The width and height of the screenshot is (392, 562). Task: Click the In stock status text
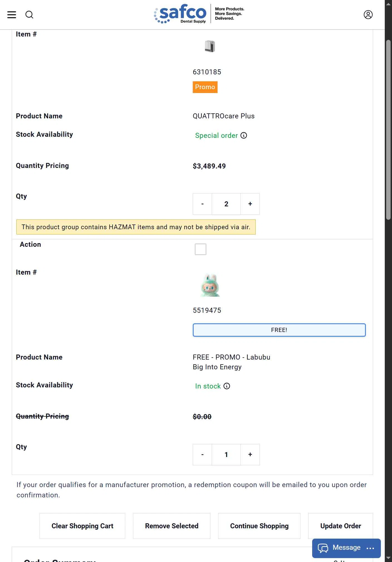point(208,386)
